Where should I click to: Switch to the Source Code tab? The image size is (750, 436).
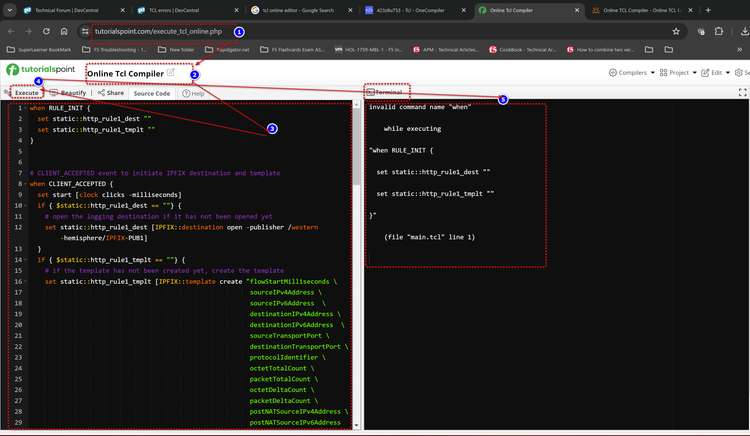pyautogui.click(x=151, y=92)
